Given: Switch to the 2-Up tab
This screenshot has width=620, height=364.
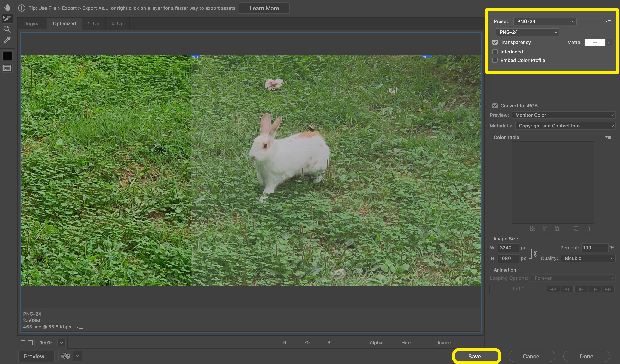Looking at the screenshot, I should (x=93, y=24).
